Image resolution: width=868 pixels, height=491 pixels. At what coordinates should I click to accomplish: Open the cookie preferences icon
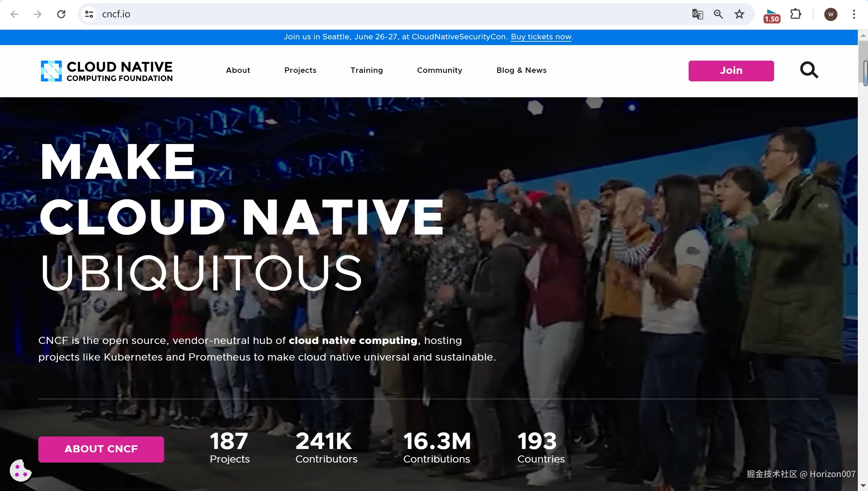20,470
